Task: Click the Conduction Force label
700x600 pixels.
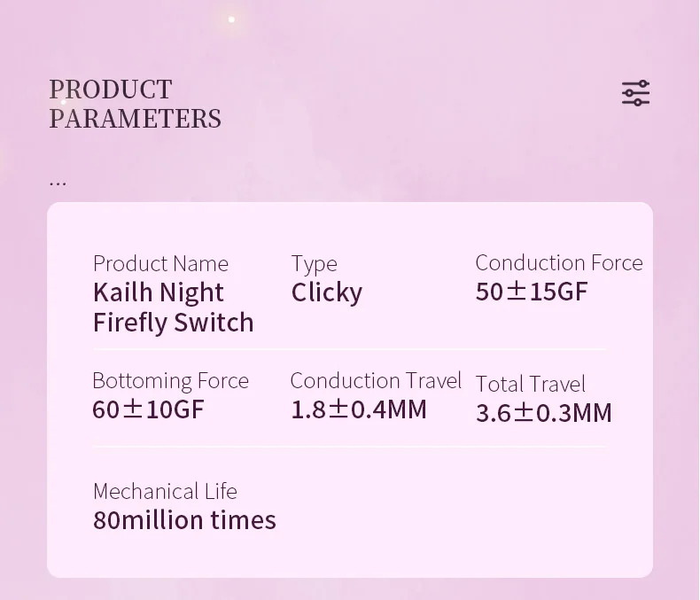Action: pyautogui.click(x=558, y=262)
